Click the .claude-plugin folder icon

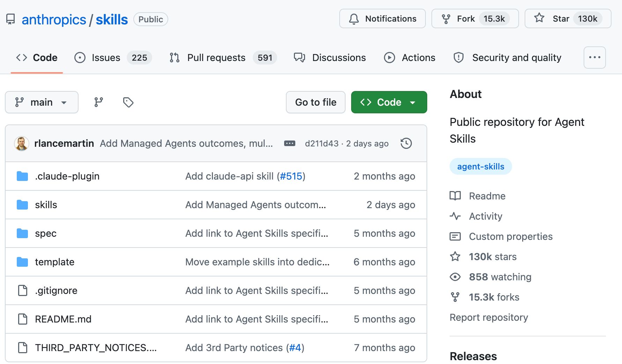[23, 176]
